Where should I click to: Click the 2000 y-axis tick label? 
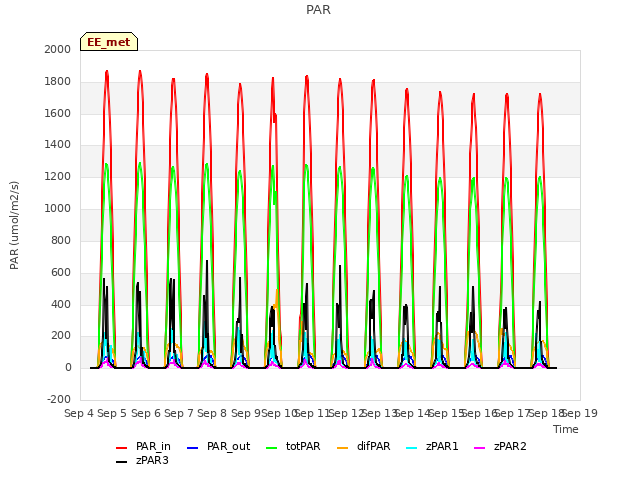click(x=58, y=49)
